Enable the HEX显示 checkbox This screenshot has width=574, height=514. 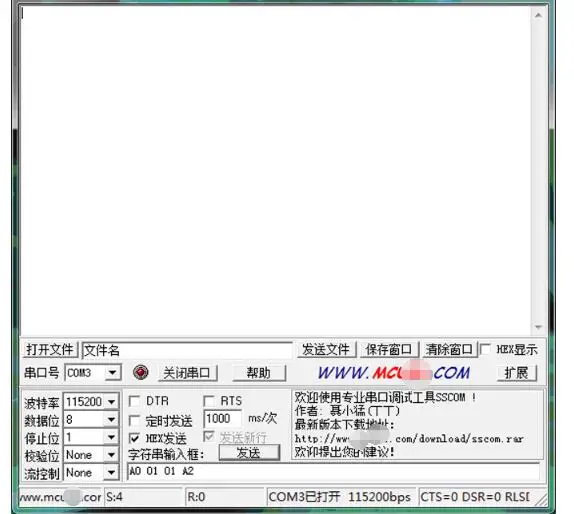(485, 349)
